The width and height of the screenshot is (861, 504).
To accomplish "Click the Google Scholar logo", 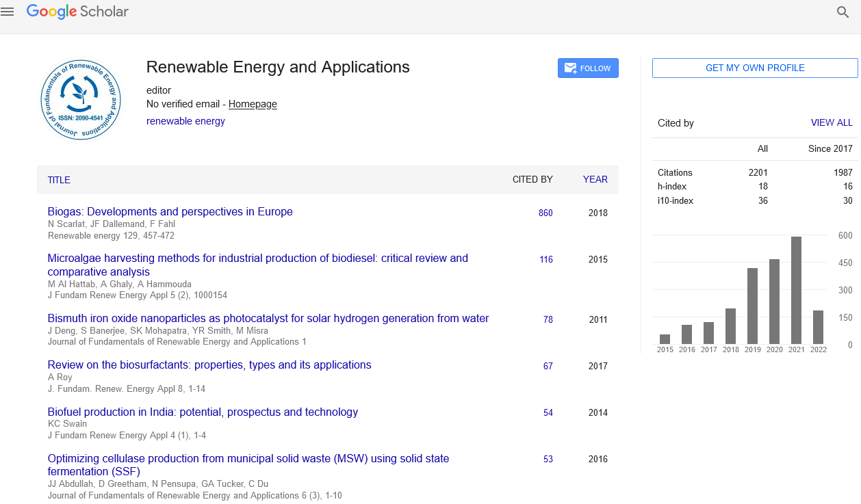I will click(77, 12).
